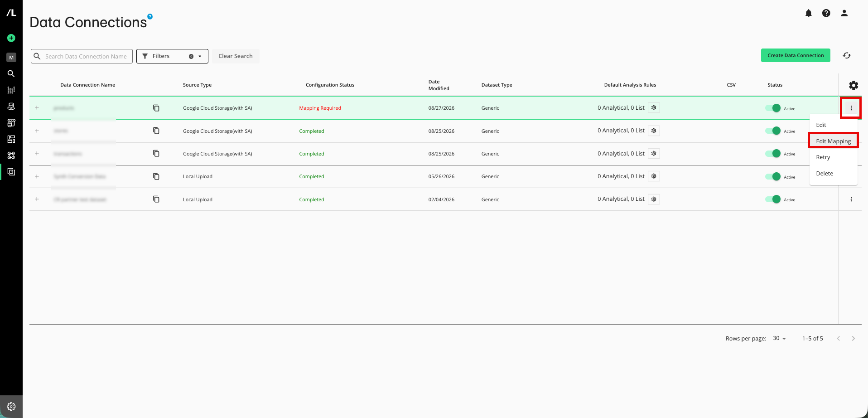Viewport: 868px width, 418px height.
Task: Click the red Mapping Required status text
Action: click(x=320, y=108)
